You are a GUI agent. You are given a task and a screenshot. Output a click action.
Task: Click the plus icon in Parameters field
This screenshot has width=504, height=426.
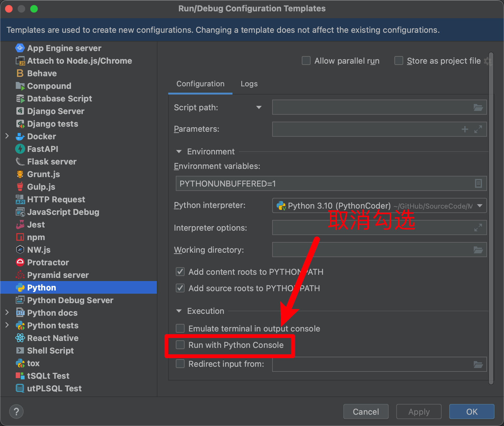465,129
